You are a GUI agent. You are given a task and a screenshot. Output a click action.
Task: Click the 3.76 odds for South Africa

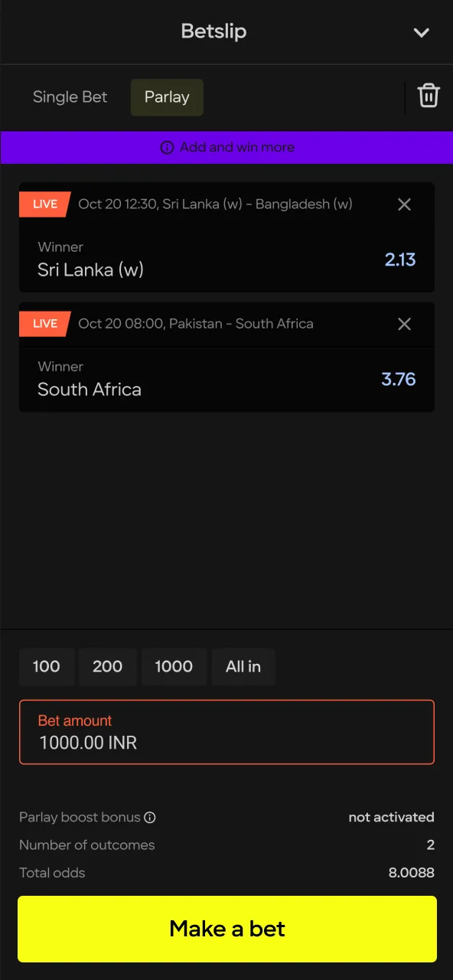399,379
